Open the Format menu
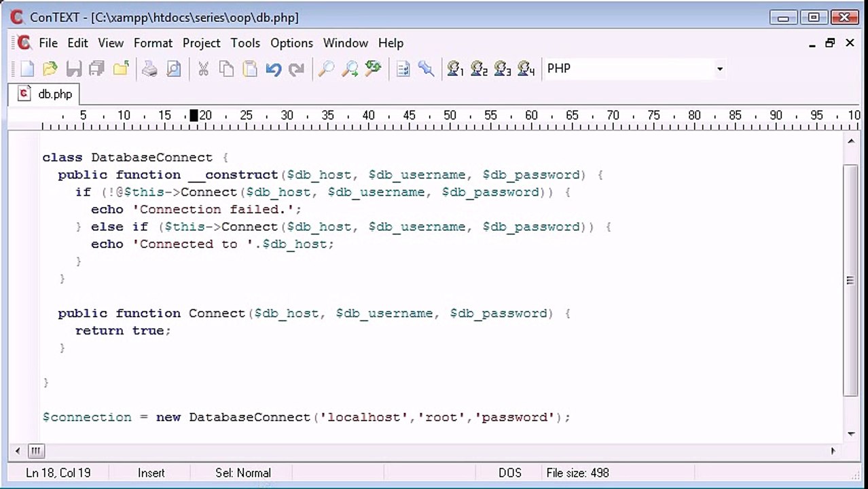 click(153, 43)
